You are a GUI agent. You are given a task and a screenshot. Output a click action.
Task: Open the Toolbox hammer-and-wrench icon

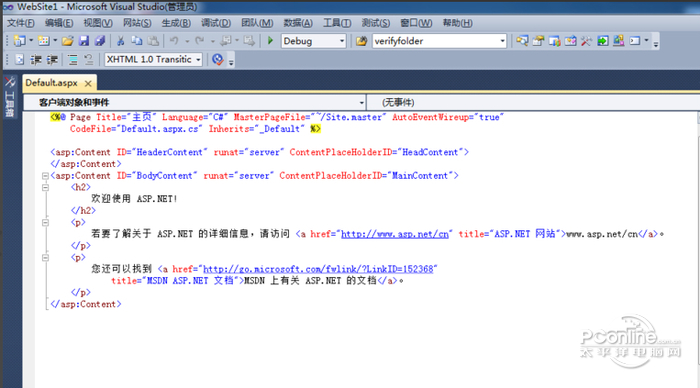tap(586, 41)
